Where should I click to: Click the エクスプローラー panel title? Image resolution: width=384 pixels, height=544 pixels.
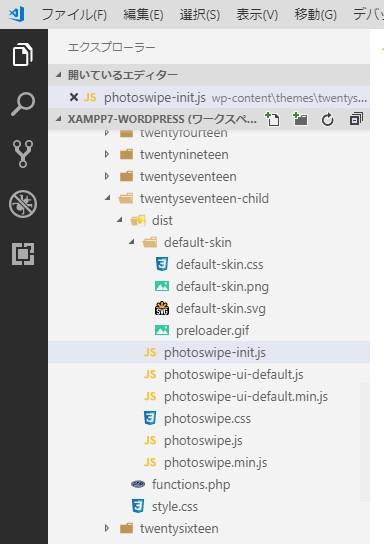(111, 47)
